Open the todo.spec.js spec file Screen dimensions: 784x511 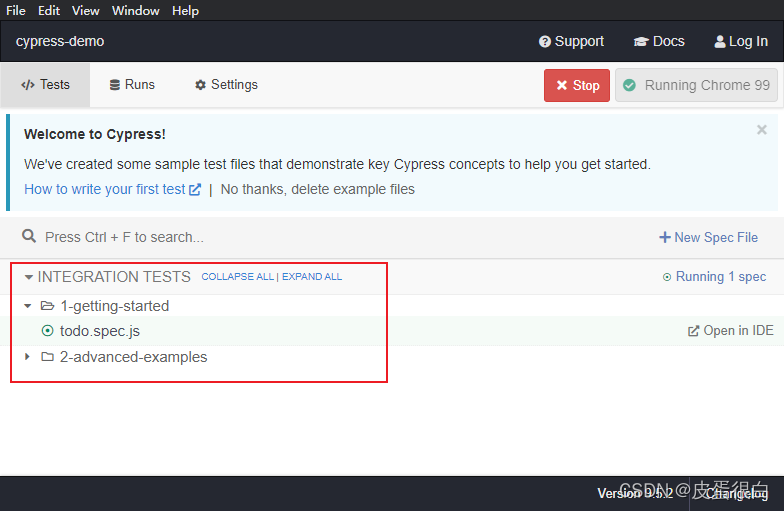click(100, 331)
